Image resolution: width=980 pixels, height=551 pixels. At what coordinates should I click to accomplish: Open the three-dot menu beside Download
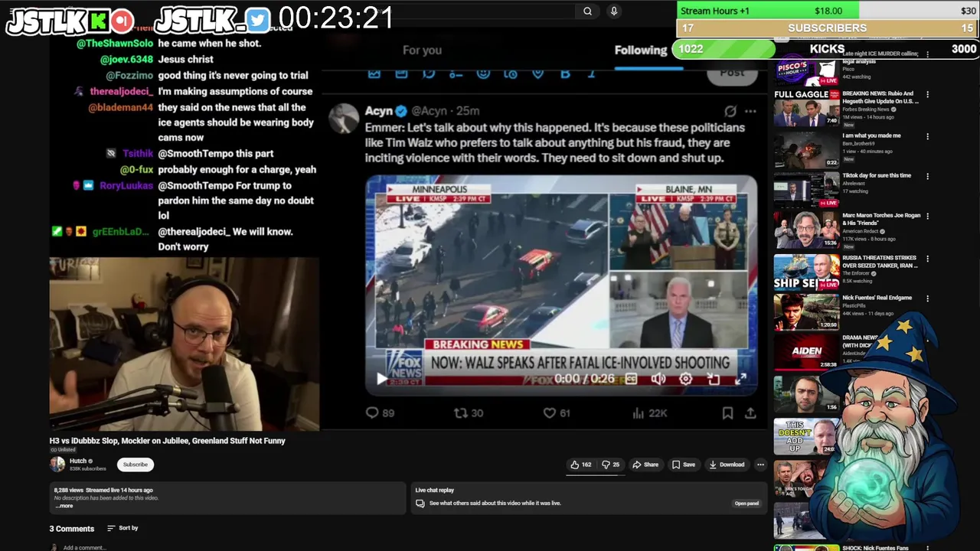pos(760,465)
